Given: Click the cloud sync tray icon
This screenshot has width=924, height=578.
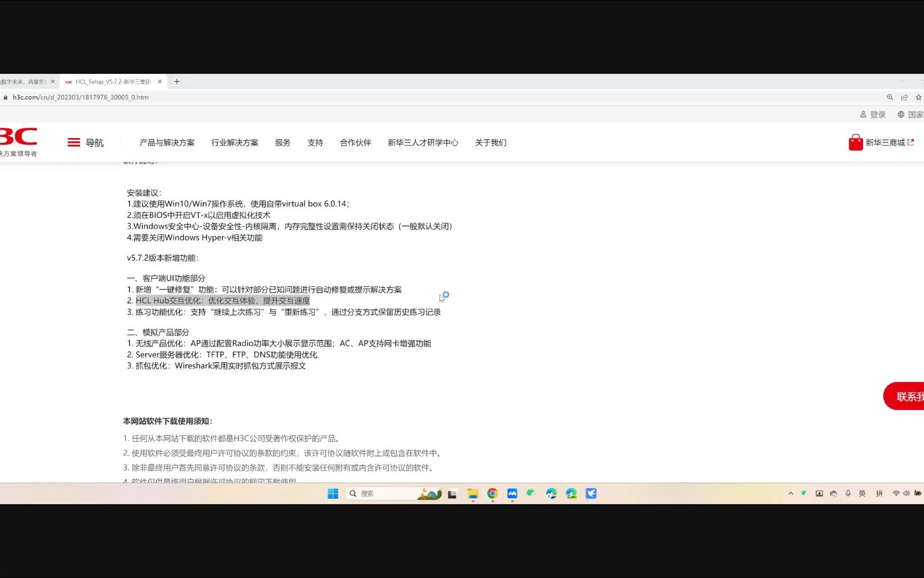Looking at the screenshot, I should tap(834, 493).
